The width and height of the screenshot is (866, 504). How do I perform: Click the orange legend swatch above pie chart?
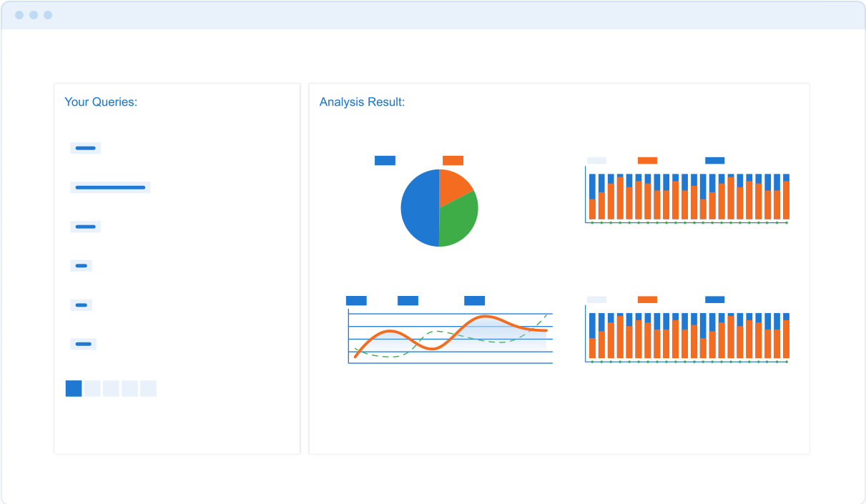pyautogui.click(x=453, y=160)
